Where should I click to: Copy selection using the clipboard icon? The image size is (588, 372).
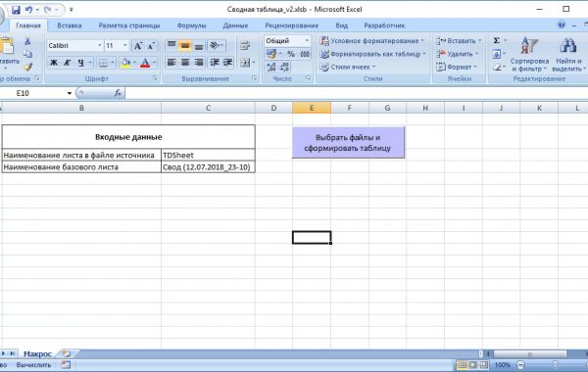click(x=27, y=54)
